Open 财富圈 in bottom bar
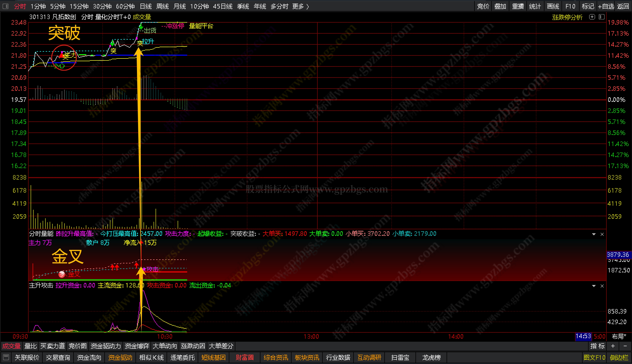 pyautogui.click(x=245, y=357)
